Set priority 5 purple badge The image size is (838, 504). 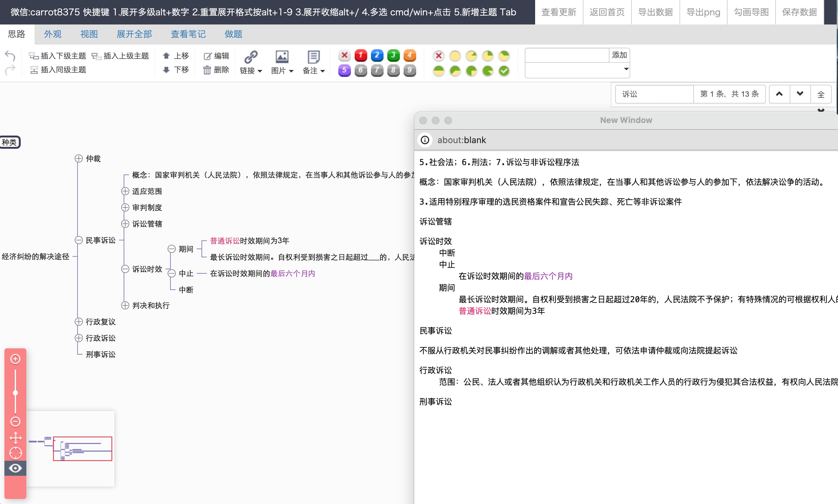click(344, 71)
